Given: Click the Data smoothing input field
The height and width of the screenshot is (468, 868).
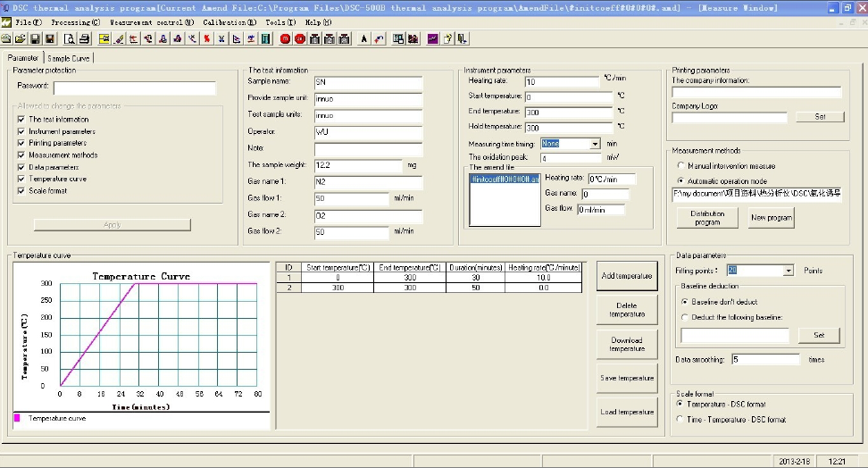Looking at the screenshot, I should 765,359.
